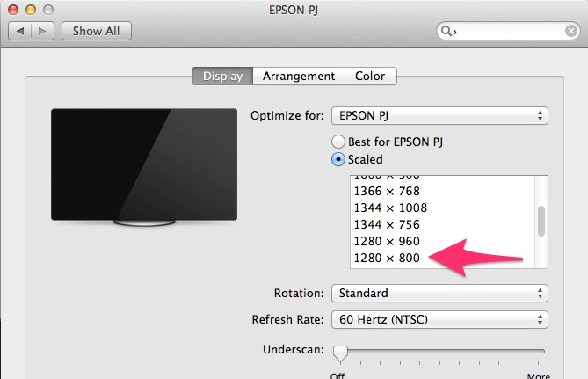This screenshot has height=379, width=588.
Task: Switch to the Arrangement tab
Action: (299, 77)
